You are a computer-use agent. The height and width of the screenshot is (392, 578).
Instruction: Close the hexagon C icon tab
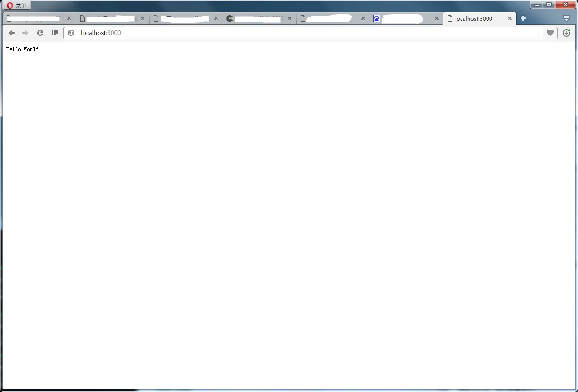click(289, 18)
